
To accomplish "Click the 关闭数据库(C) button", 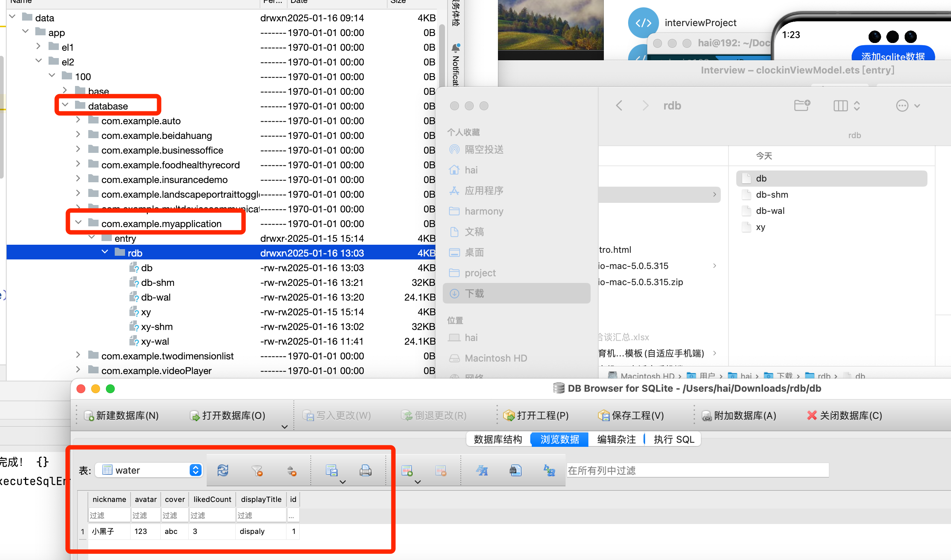I will click(844, 416).
